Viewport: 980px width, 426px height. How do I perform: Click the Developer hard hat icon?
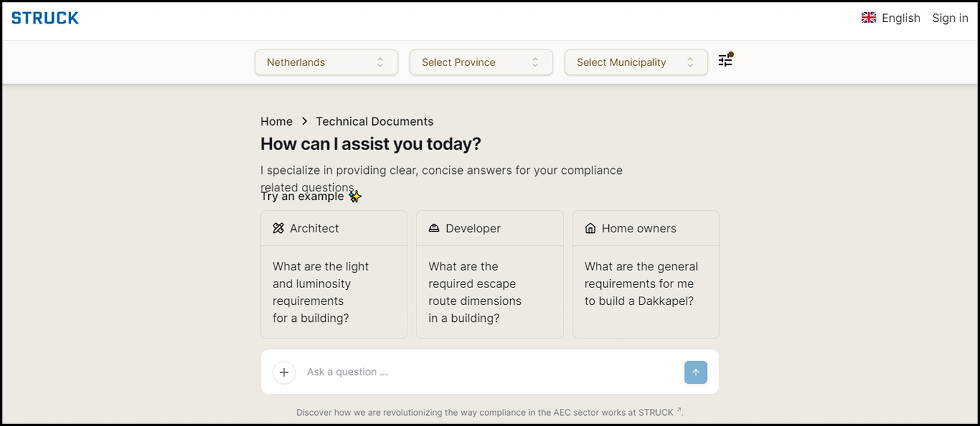[434, 228]
